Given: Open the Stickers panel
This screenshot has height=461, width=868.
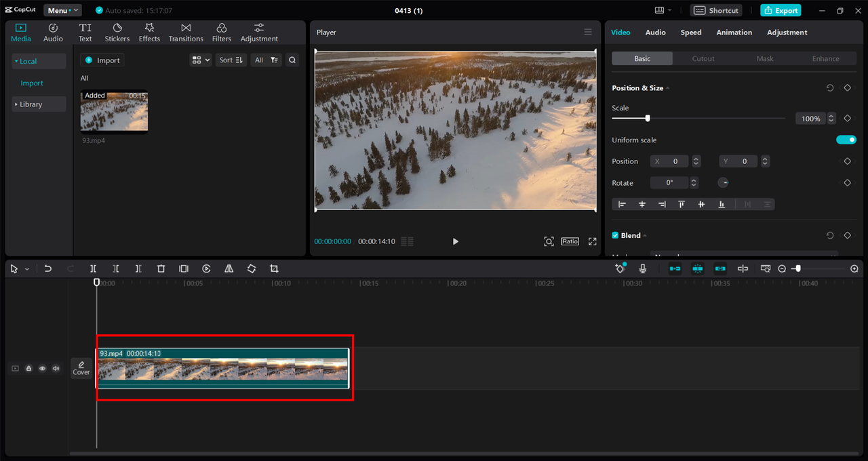Looking at the screenshot, I should coord(117,32).
